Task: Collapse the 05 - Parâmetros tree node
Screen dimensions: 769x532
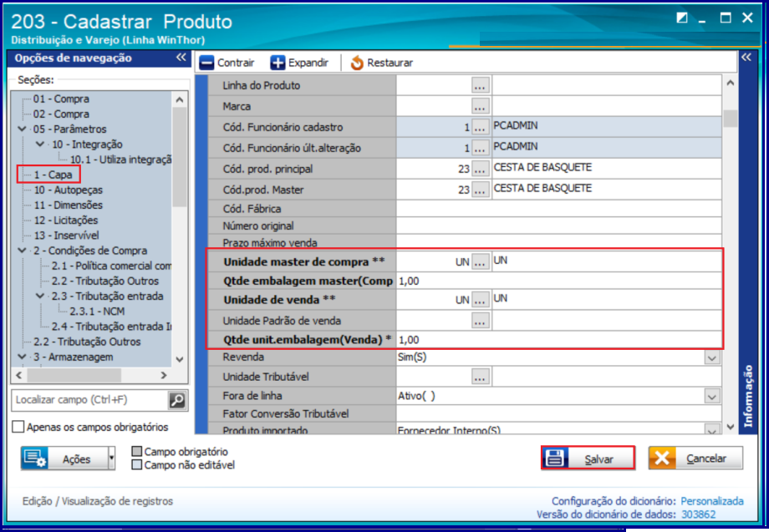Action: pyautogui.click(x=22, y=129)
